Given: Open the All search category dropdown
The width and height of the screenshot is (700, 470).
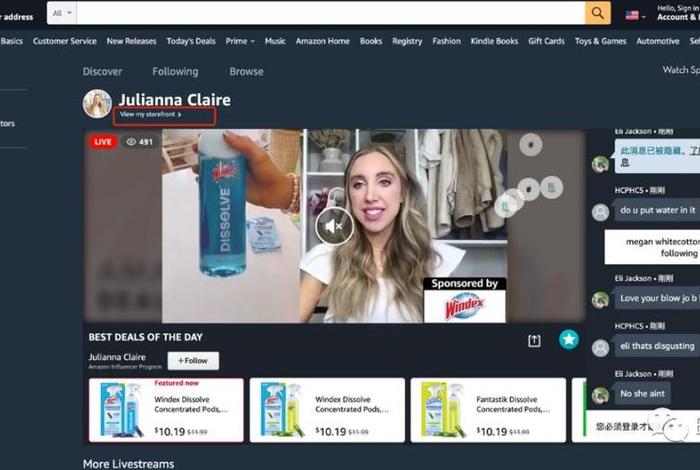Looking at the screenshot, I should tap(61, 13).
